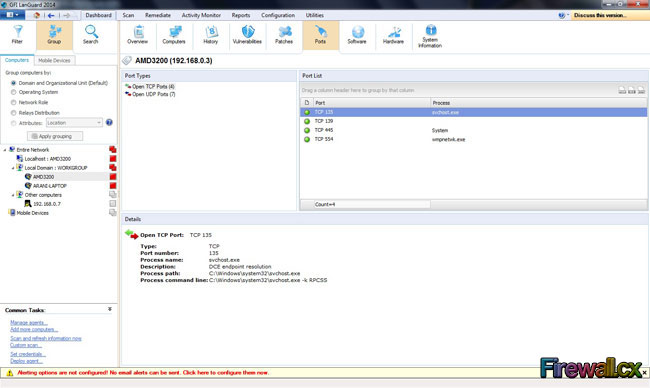Screen dimensions: 650x388
Task: Select the TCP 139 port row
Action: click(x=473, y=121)
